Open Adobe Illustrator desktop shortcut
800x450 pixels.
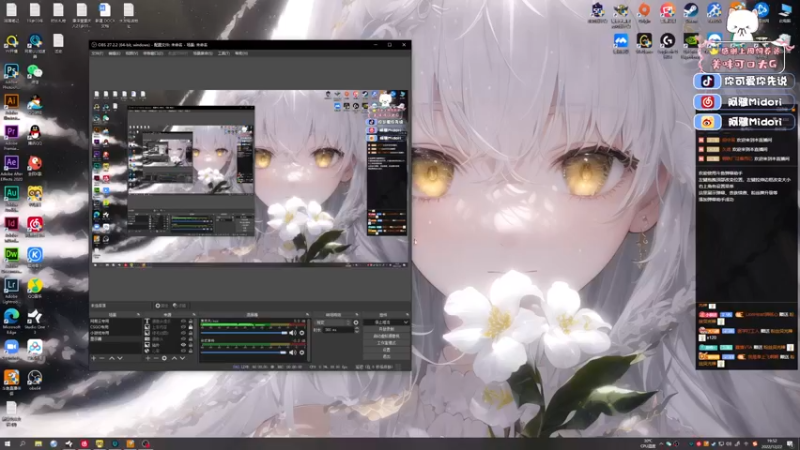tap(11, 102)
